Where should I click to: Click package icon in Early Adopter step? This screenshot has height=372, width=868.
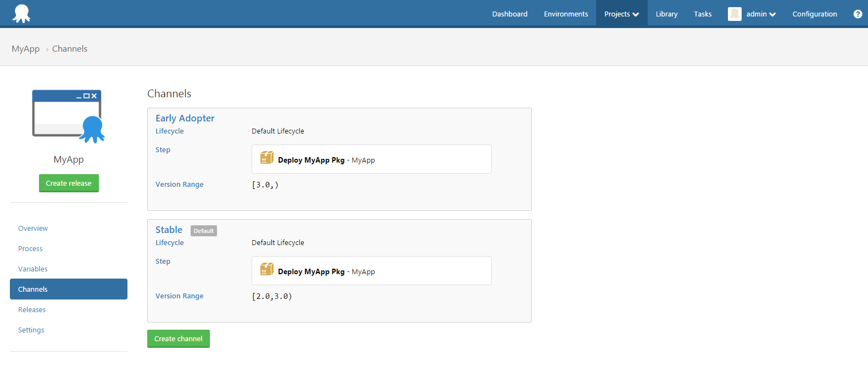coord(267,158)
